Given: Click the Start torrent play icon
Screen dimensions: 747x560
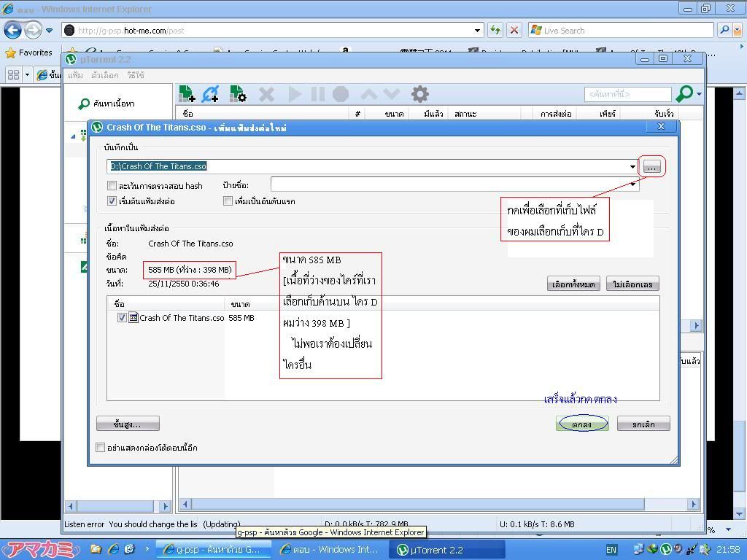Looking at the screenshot, I should [x=295, y=94].
